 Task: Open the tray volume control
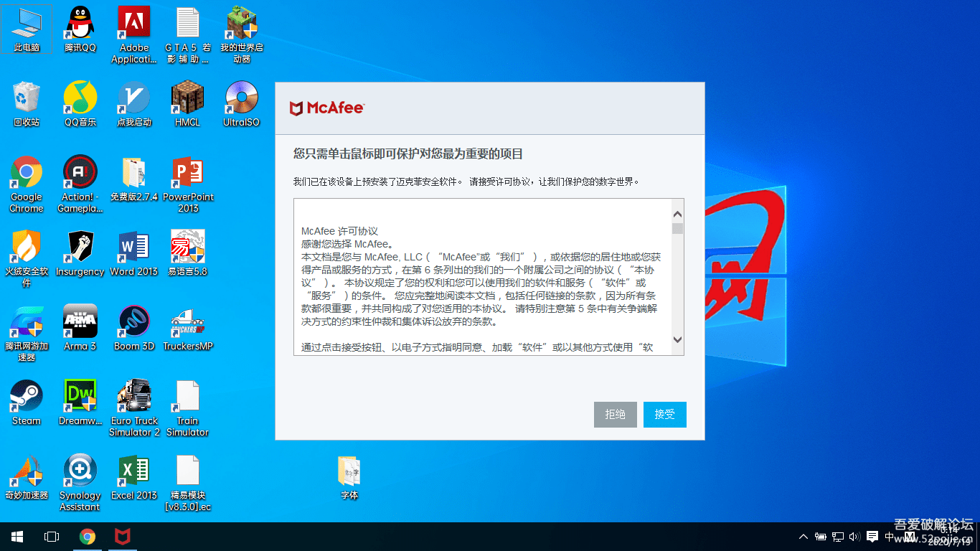(x=854, y=537)
